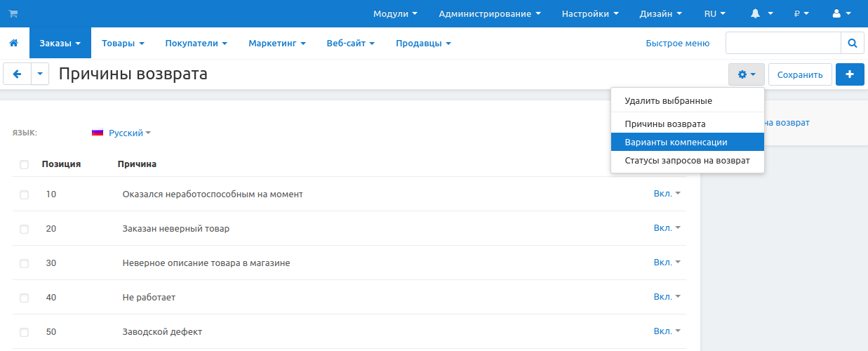The width and height of the screenshot is (868, 351).
Task: Tick checkbox for reason at position 20
Action: 25,229
